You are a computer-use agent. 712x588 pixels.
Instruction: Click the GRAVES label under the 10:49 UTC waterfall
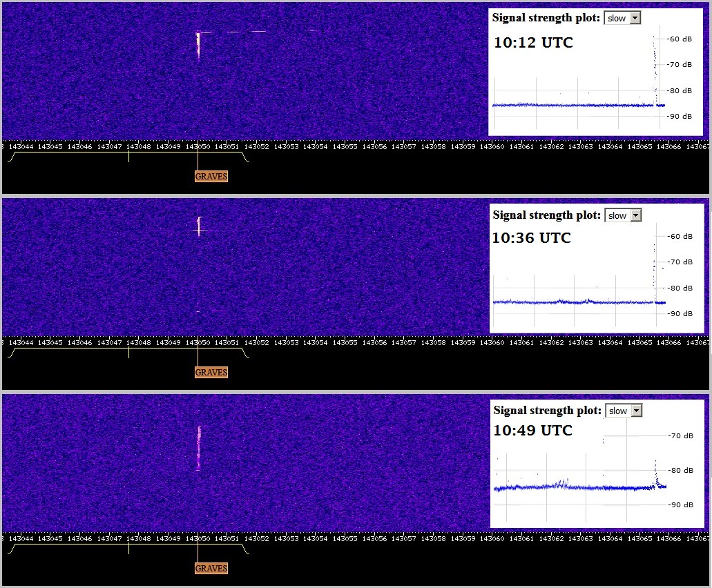pyautogui.click(x=211, y=569)
